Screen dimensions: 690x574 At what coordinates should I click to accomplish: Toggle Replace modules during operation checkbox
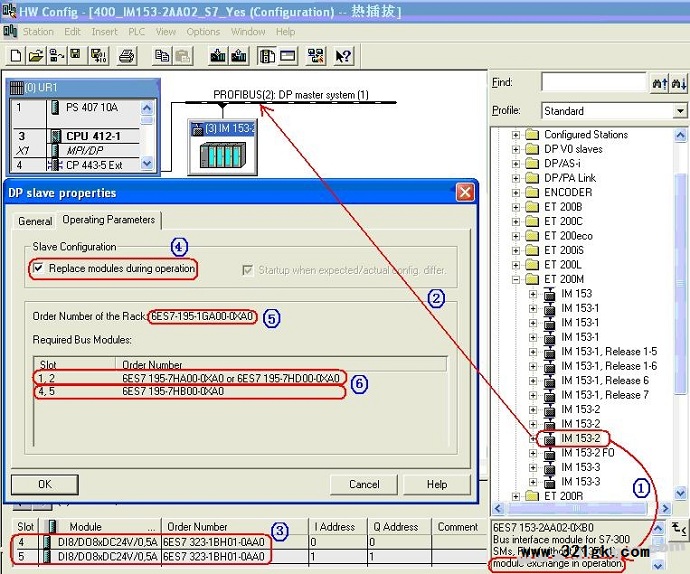(39, 268)
